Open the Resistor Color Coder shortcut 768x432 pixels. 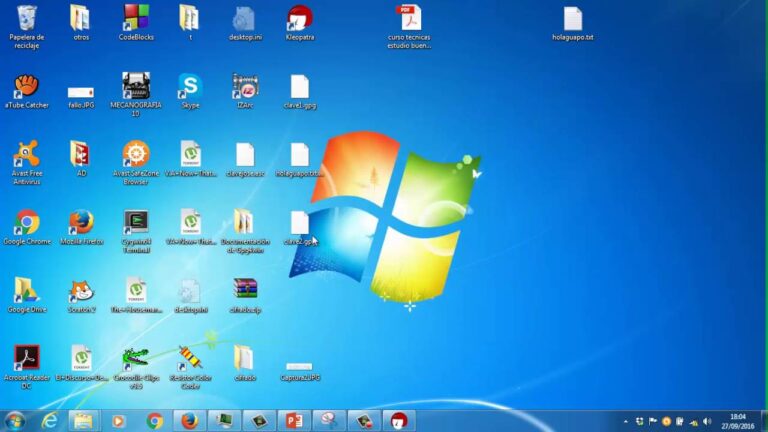(190, 367)
